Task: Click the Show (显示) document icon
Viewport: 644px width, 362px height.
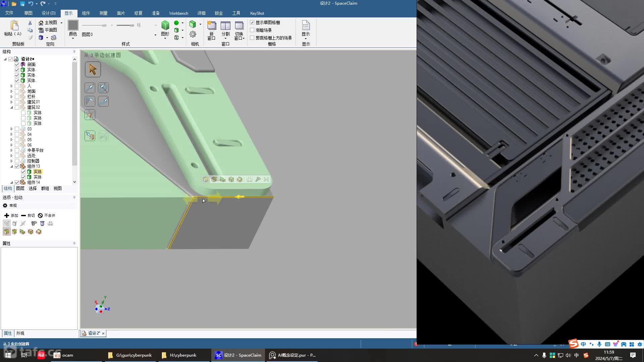Action: [x=306, y=25]
